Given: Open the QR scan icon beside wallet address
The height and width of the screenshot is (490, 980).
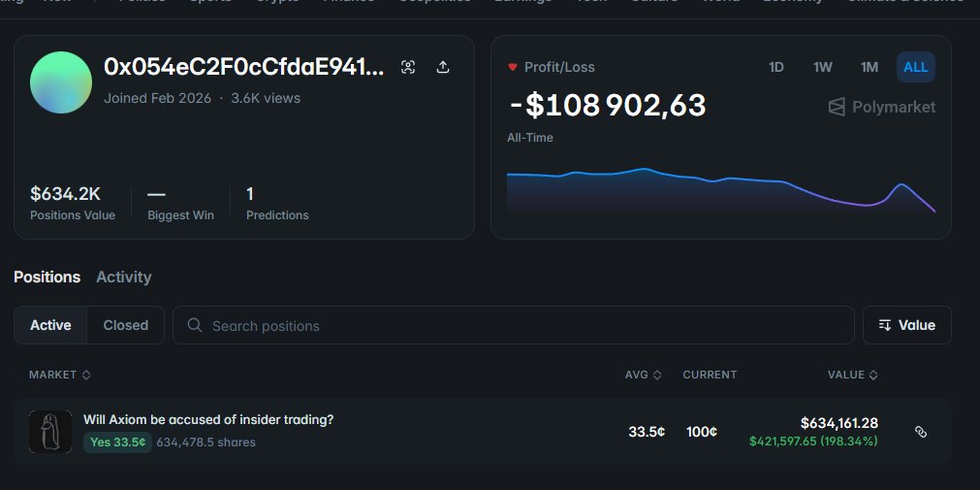Looking at the screenshot, I should click(x=408, y=67).
